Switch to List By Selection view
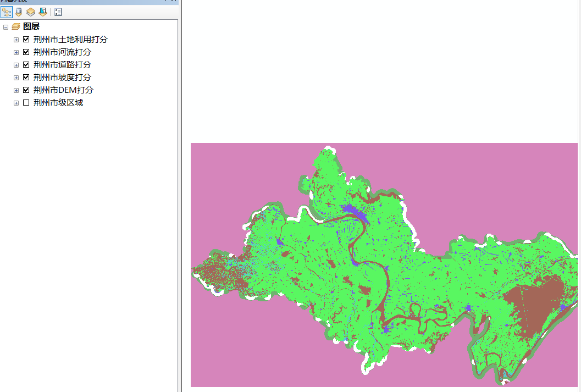Image resolution: width=581 pixels, height=392 pixels. (43, 12)
